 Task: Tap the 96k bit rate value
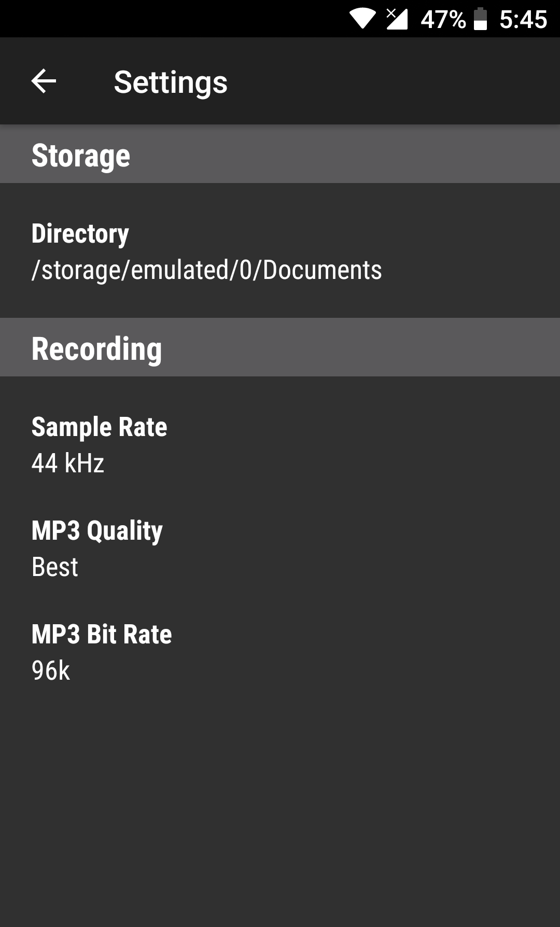click(x=51, y=670)
